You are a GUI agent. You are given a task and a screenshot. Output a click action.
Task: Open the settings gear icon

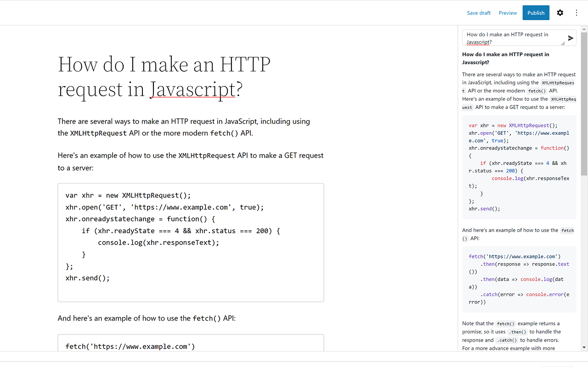(x=560, y=13)
